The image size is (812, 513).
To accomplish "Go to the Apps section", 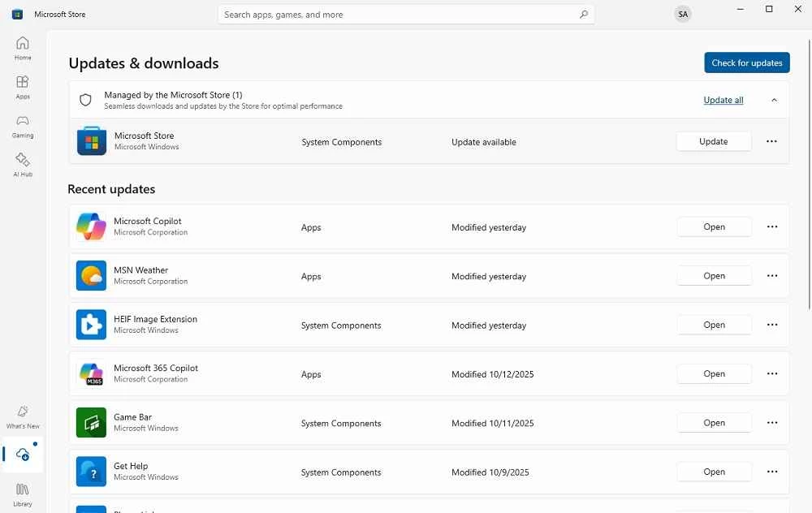I will [23, 87].
